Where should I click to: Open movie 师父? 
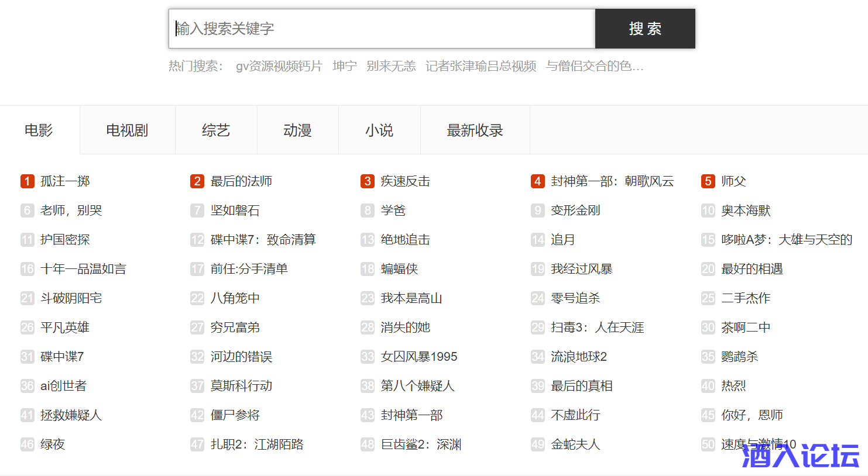click(734, 181)
